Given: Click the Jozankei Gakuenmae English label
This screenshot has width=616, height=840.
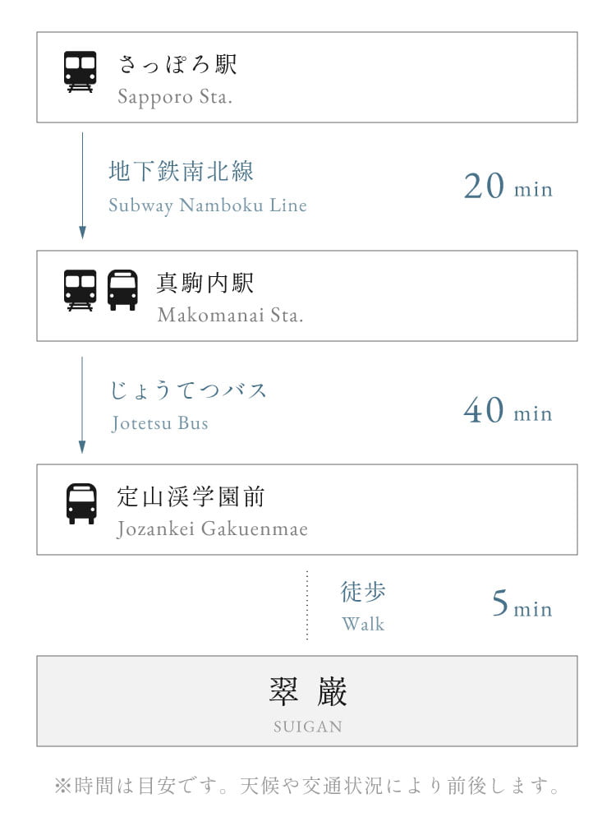Looking at the screenshot, I should pyautogui.click(x=213, y=529).
